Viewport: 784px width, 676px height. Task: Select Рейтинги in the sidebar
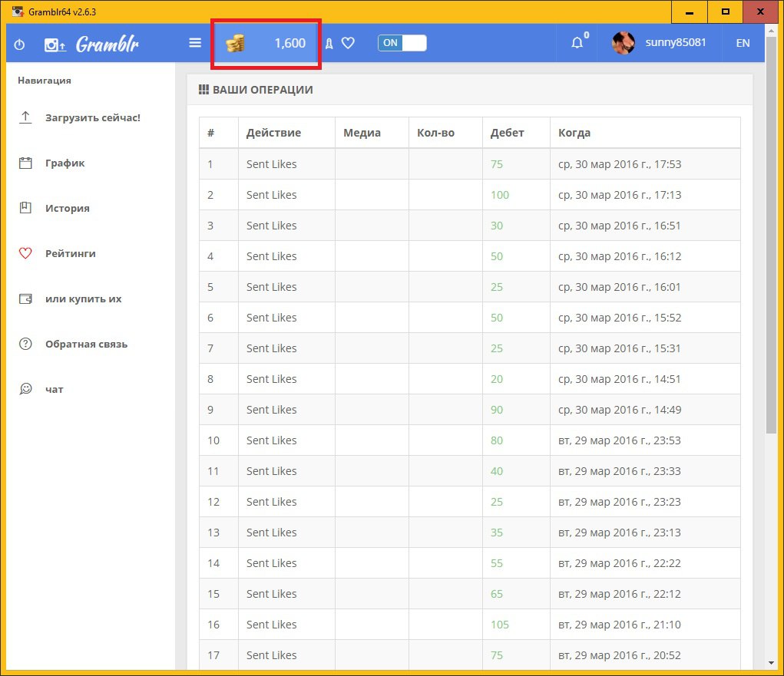71,254
